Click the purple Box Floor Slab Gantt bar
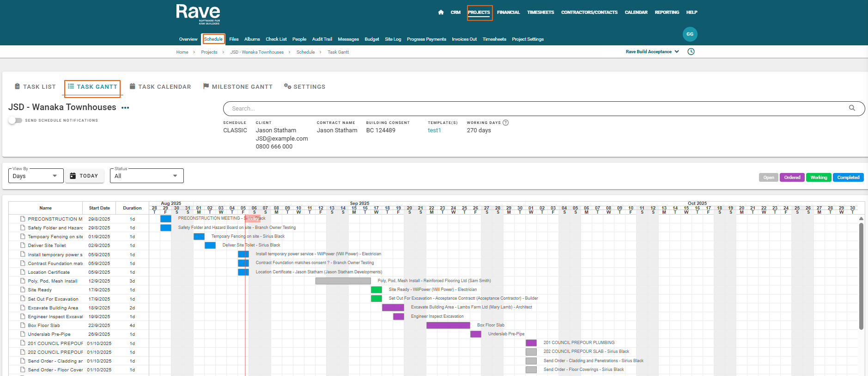This screenshot has width=868, height=376. (448, 325)
